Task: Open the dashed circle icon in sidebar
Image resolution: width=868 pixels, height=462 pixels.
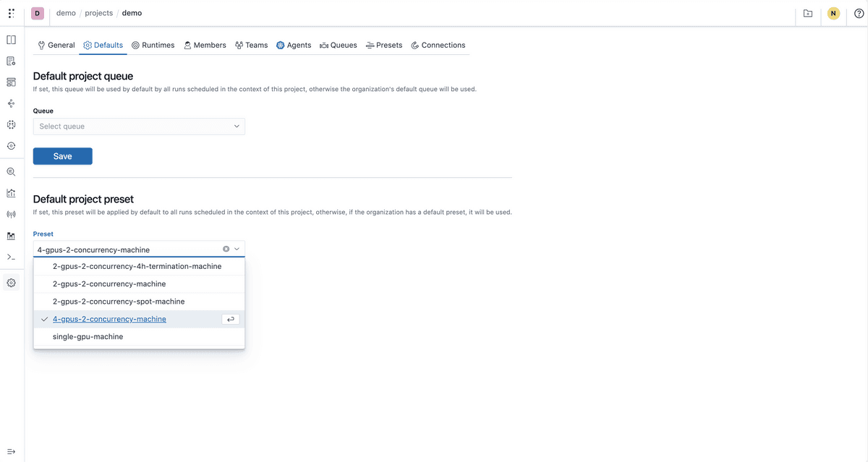Action: coord(11,124)
